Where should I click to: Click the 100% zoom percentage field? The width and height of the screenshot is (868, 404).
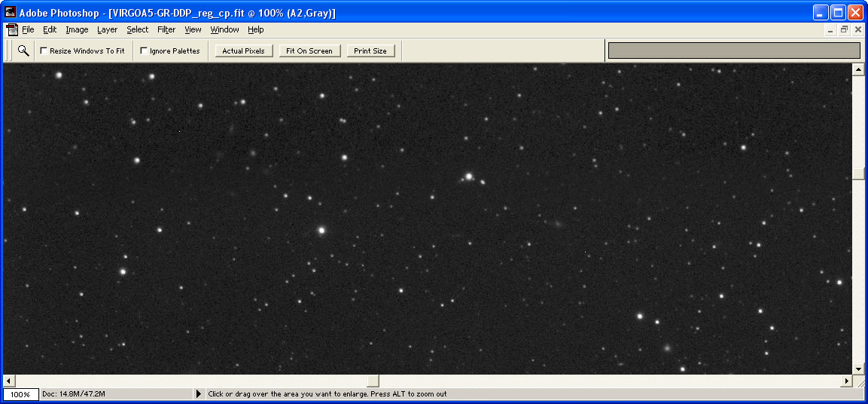[x=20, y=394]
